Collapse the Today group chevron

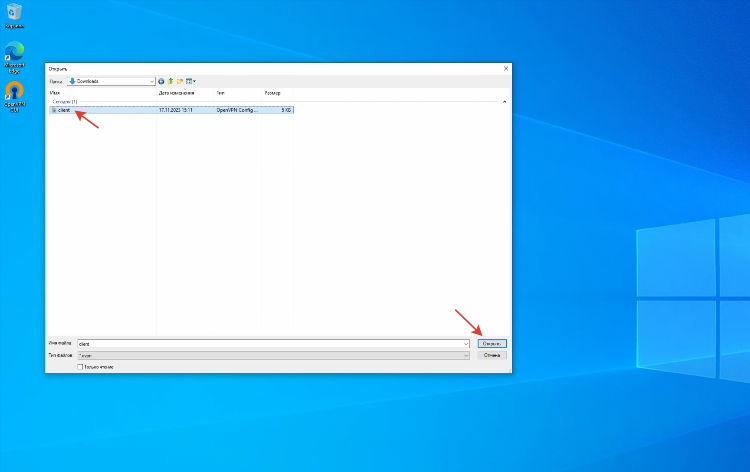504,102
